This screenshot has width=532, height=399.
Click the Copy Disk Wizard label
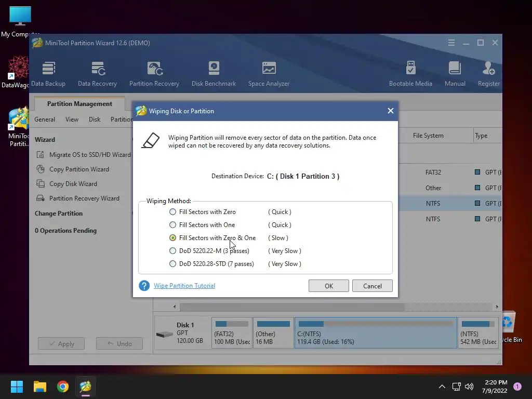(73, 183)
